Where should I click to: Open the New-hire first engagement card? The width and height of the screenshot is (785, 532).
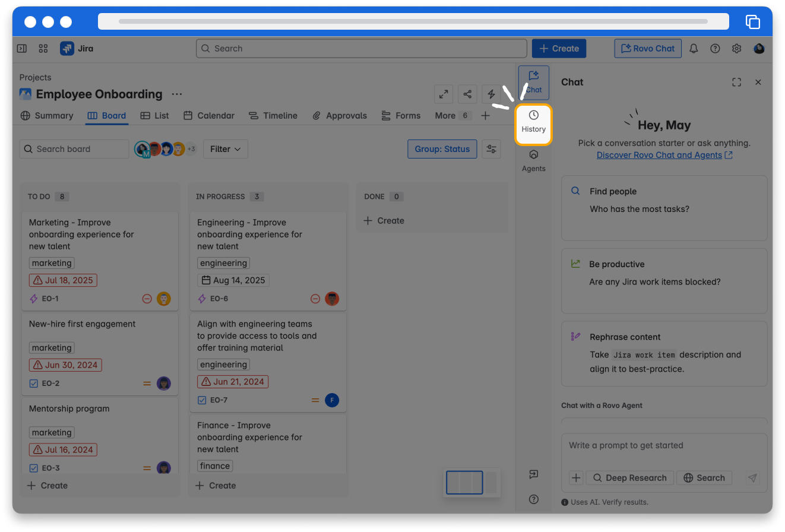[100, 354]
